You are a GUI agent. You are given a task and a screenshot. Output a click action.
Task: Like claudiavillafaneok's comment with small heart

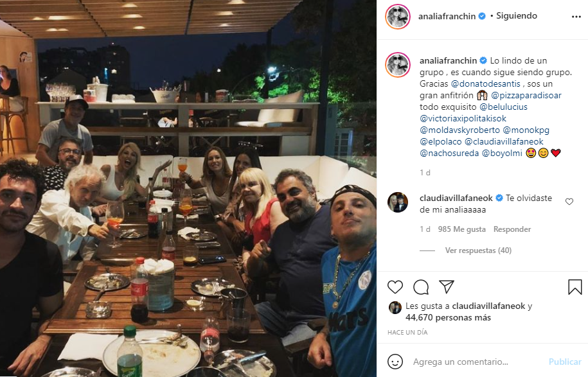tap(569, 202)
